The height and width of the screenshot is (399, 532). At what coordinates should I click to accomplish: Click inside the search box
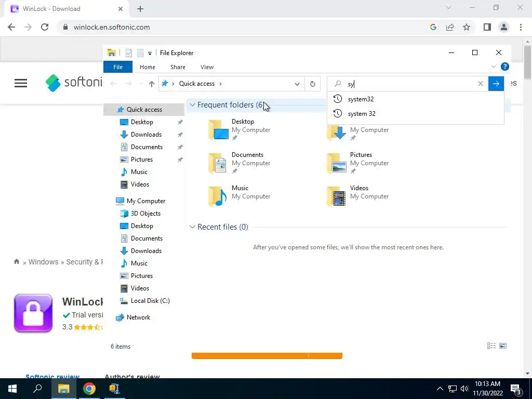[x=407, y=84]
